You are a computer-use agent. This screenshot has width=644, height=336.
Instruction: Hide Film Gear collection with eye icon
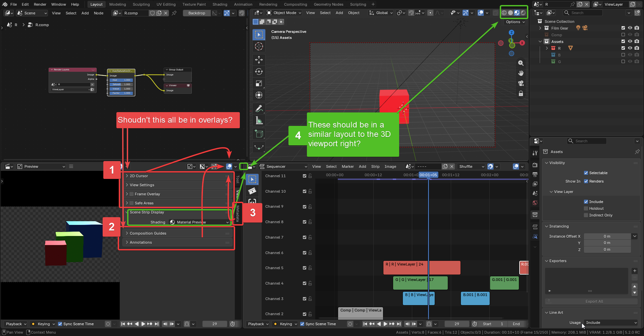tap(630, 28)
